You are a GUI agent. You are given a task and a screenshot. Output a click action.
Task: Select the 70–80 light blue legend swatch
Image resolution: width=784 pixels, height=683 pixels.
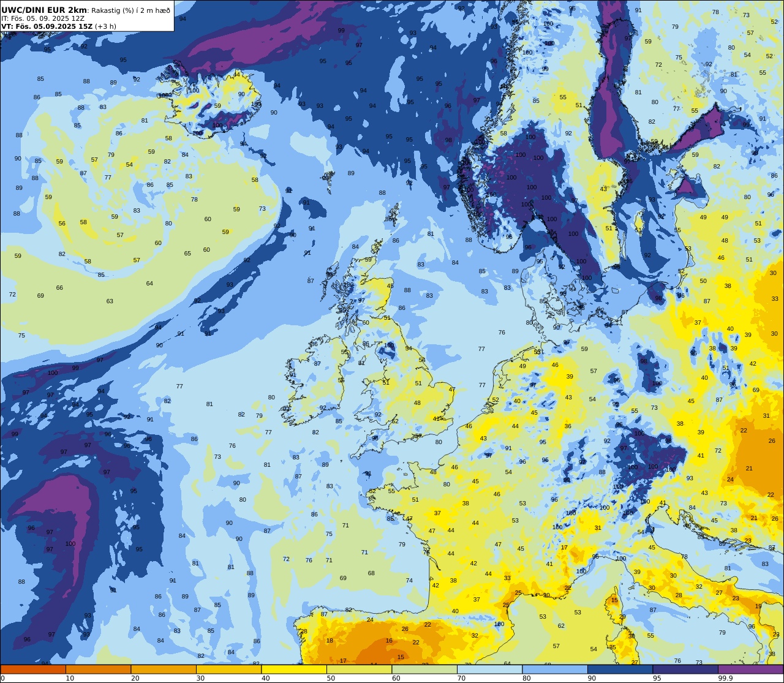coord(489,670)
